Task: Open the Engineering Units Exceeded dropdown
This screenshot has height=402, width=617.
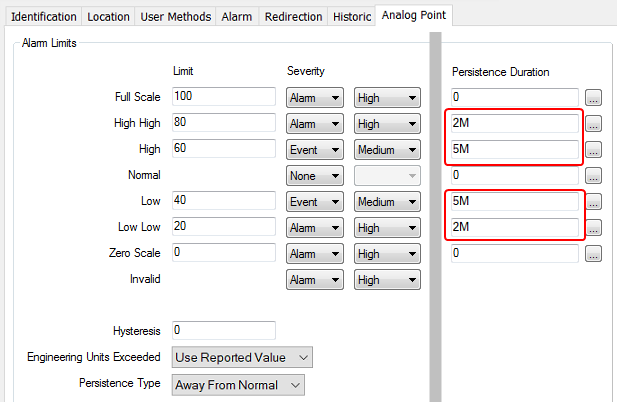Action: pos(241,357)
